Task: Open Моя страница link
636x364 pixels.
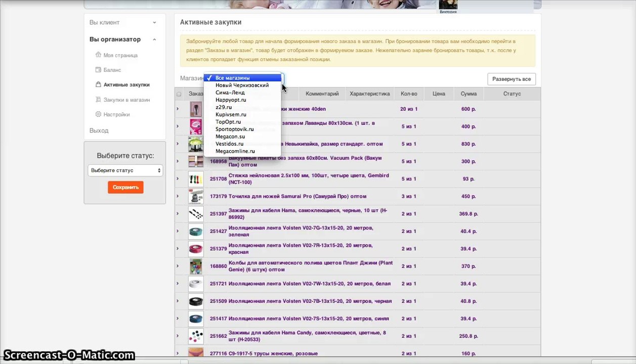Action: tap(120, 55)
